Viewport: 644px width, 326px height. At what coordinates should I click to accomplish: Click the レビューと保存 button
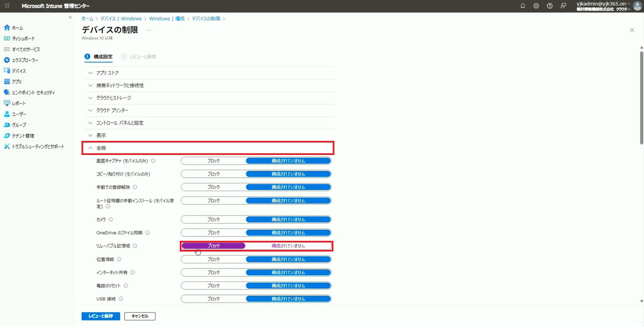(x=101, y=316)
